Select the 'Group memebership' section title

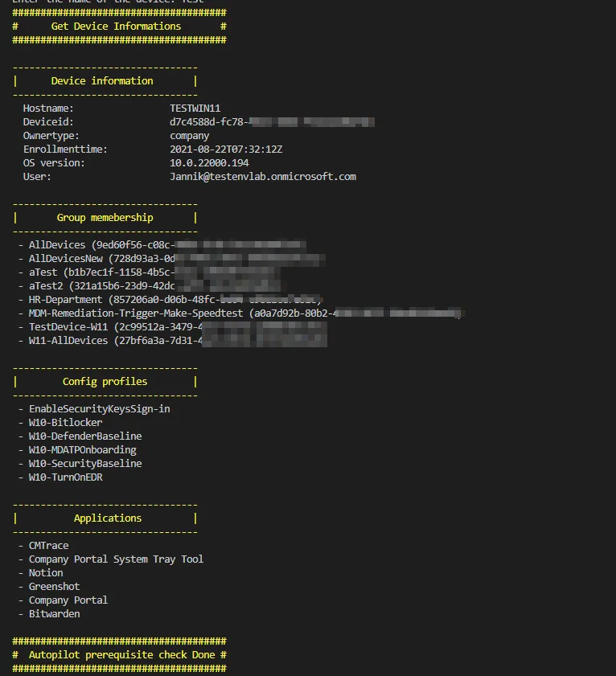[105, 218]
